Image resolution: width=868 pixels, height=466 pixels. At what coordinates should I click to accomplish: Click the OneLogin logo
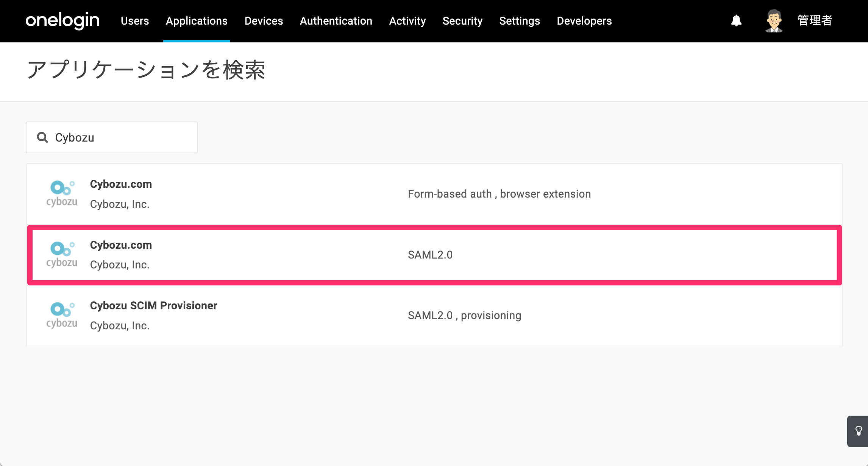click(62, 20)
